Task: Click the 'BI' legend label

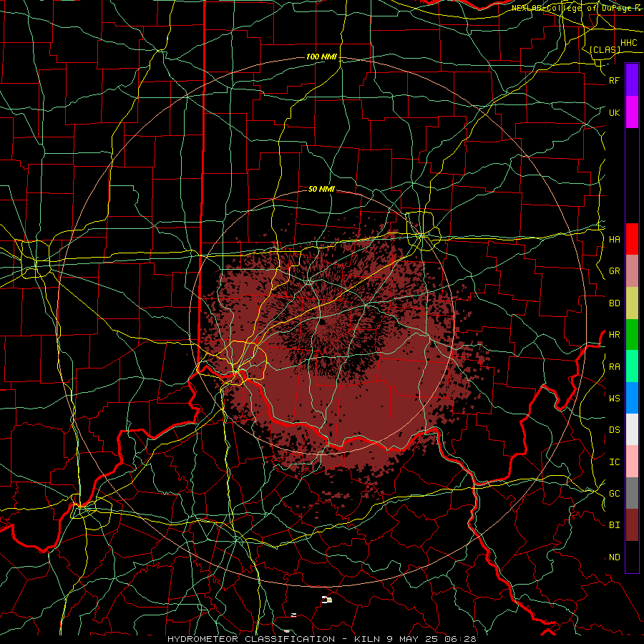Action: click(615, 525)
